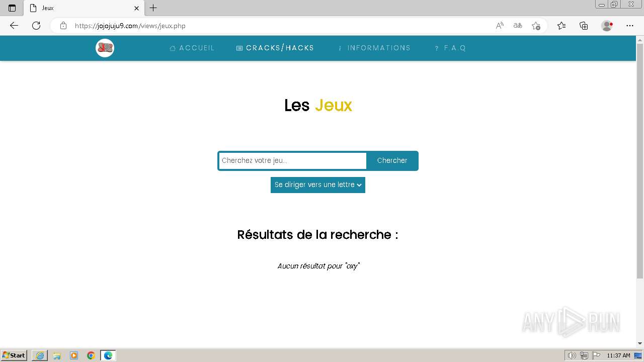Screen dimensions: 644x362
Task: Reload the page with the refresh icon
Action: 36,26
